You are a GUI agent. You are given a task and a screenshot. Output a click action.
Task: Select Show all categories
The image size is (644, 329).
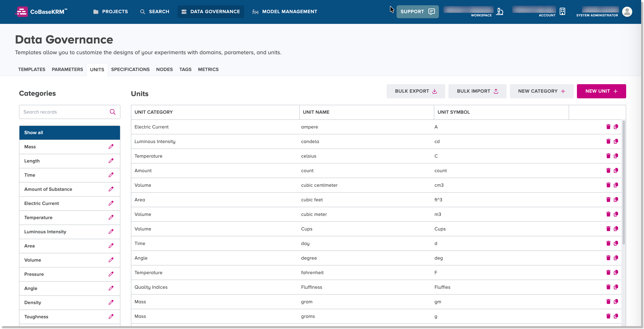pos(70,133)
